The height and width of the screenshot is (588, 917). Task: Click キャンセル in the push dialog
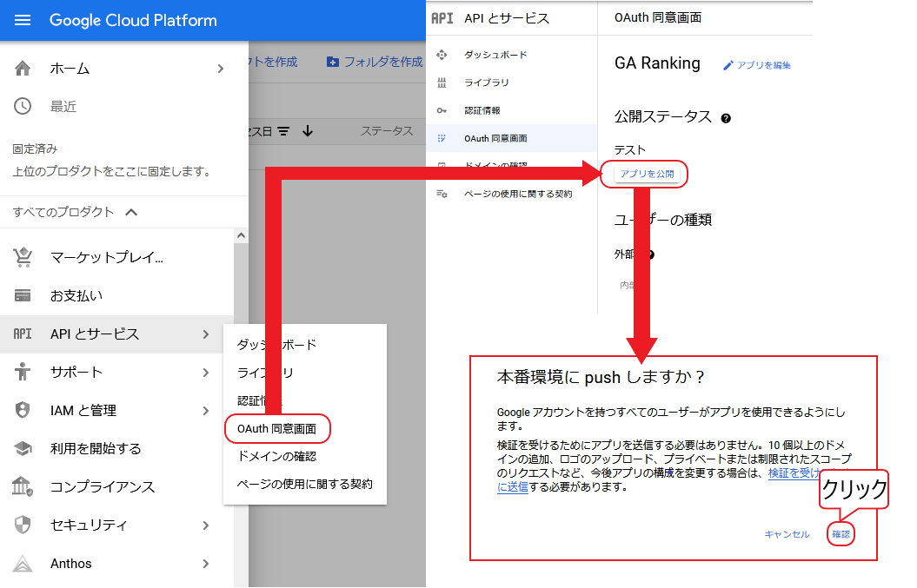(x=787, y=534)
